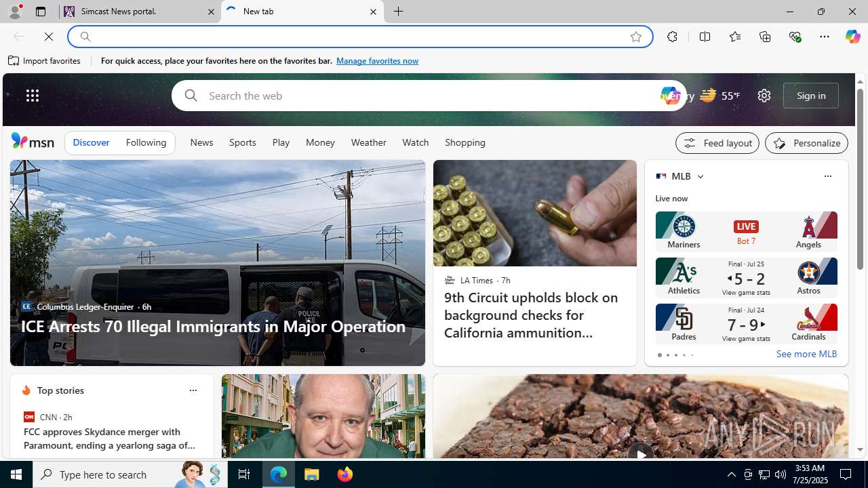Open the Manage favorites now link
This screenshot has width=868, height=488.
377,61
